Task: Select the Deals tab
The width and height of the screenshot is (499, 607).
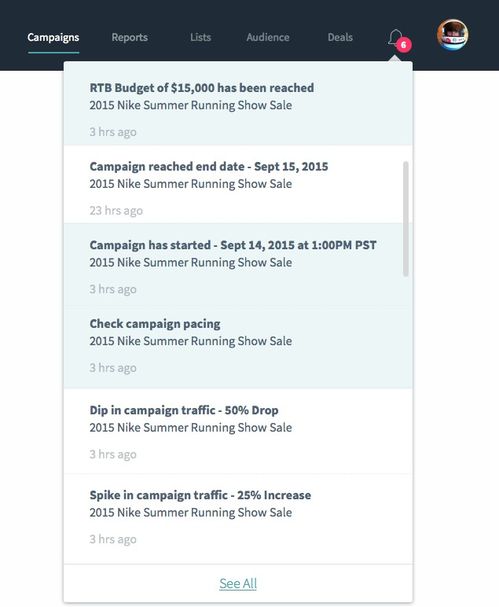Action: (340, 38)
